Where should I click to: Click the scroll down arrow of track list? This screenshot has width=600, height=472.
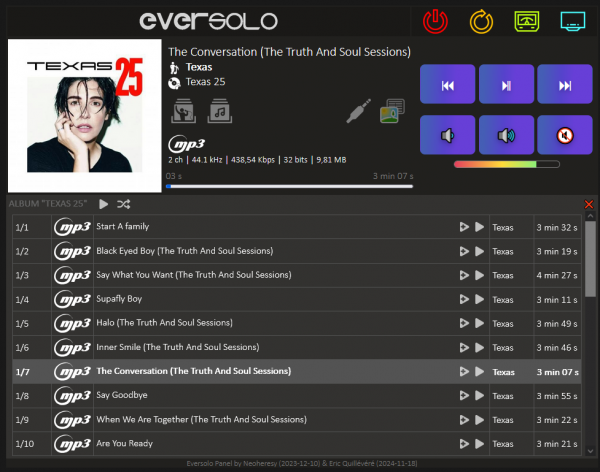(x=590, y=451)
